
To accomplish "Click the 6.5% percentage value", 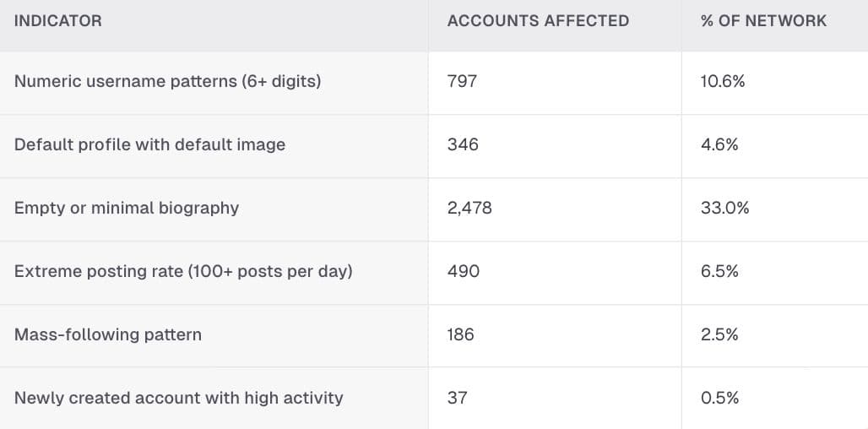I will tap(719, 272).
